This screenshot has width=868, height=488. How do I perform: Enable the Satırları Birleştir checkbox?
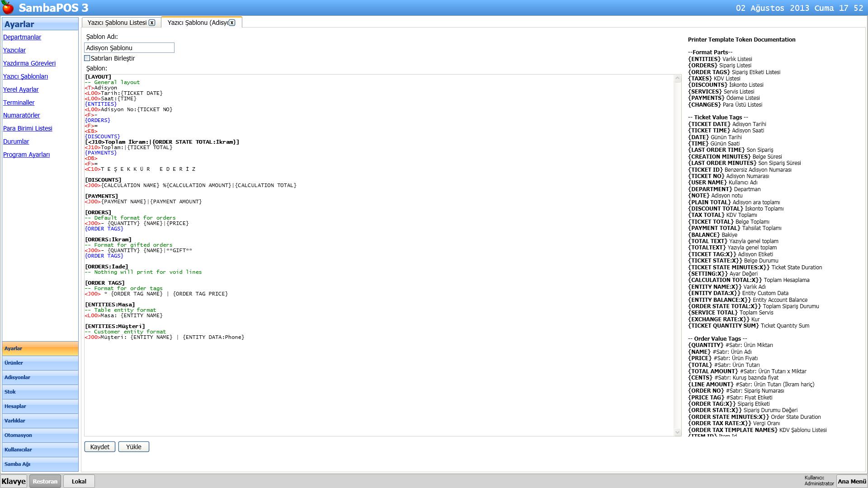pos(87,58)
